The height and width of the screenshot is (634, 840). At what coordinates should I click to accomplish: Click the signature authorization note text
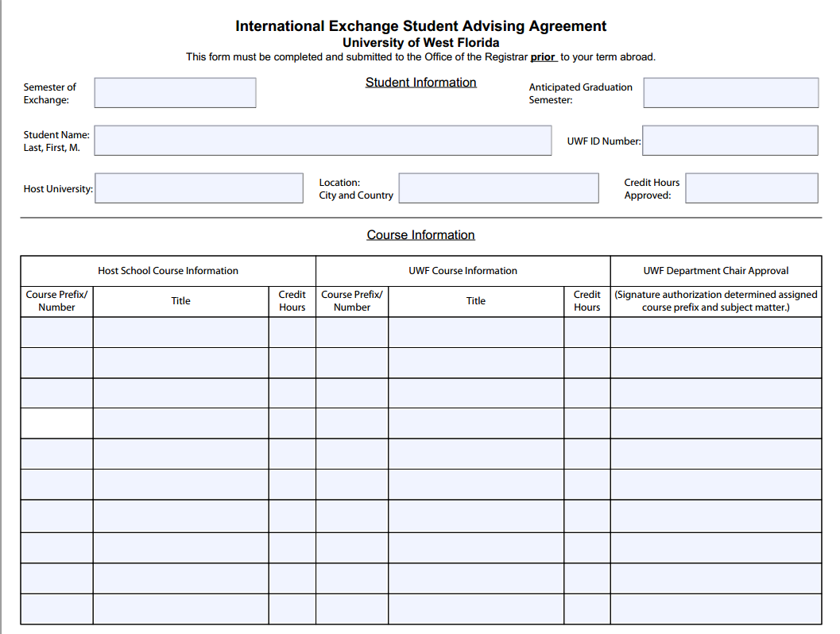[716, 301]
